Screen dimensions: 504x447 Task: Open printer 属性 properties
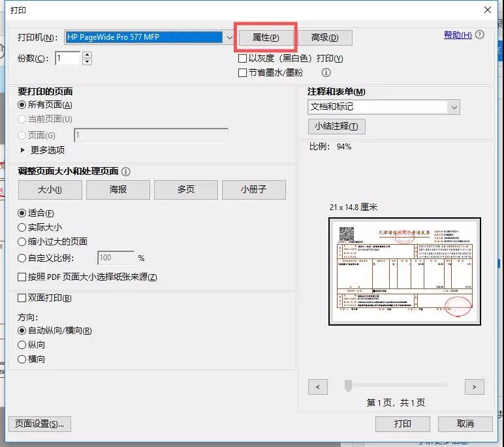266,38
